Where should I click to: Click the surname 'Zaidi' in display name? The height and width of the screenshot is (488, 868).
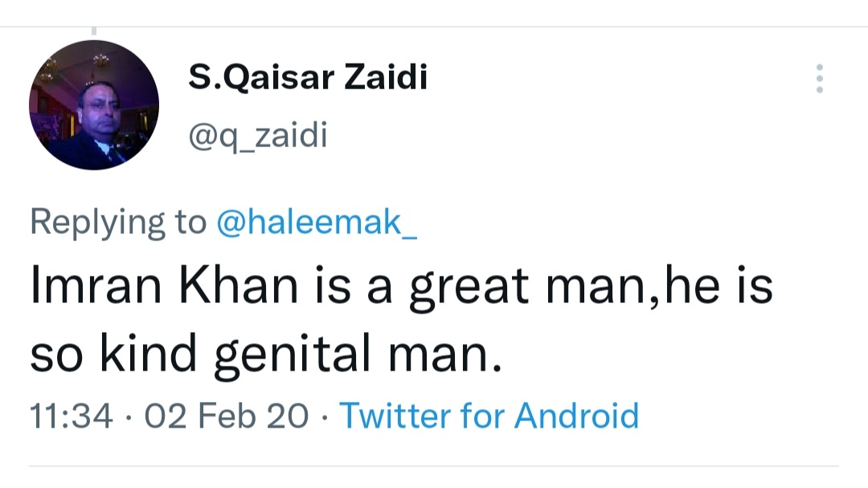[386, 77]
